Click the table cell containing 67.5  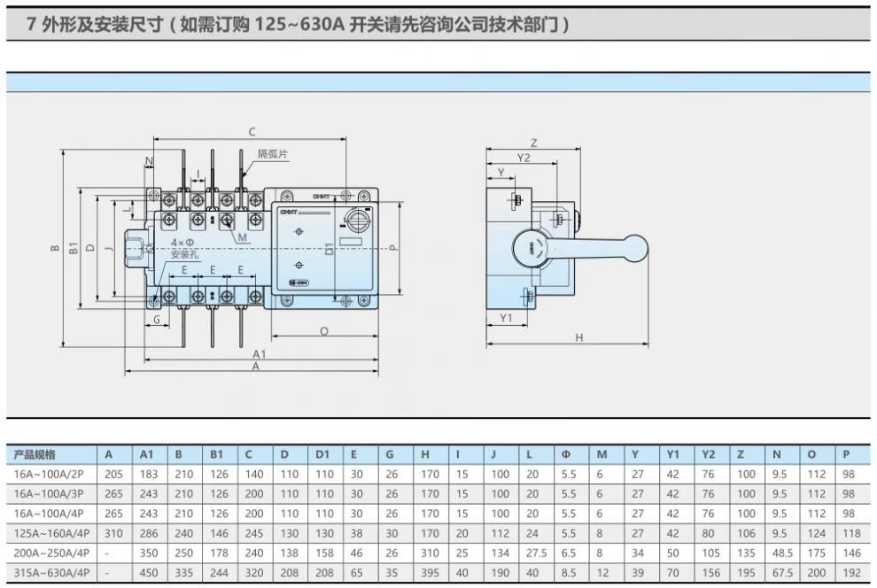(x=782, y=573)
